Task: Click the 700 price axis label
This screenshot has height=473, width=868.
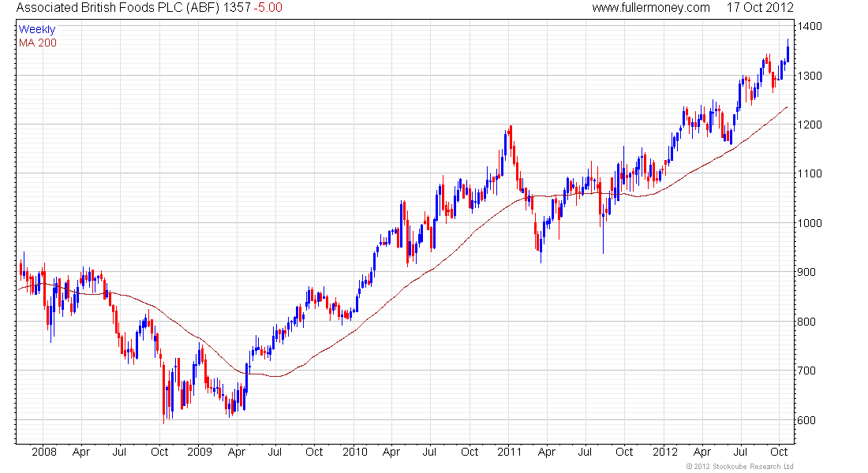Action: [x=806, y=371]
